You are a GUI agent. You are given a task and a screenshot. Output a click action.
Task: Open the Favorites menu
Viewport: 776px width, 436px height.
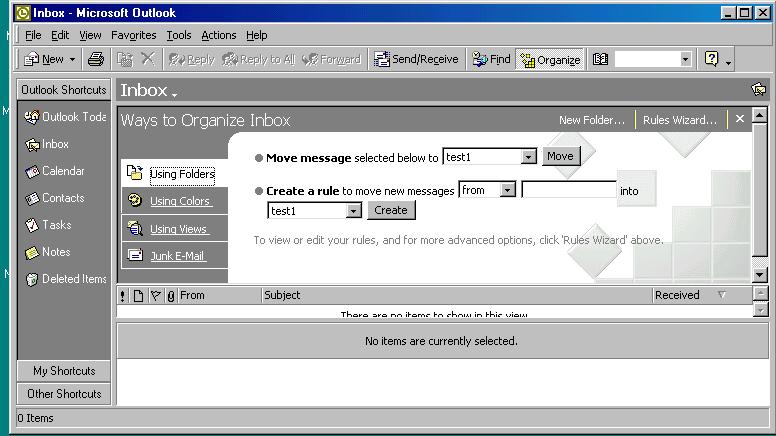point(134,35)
